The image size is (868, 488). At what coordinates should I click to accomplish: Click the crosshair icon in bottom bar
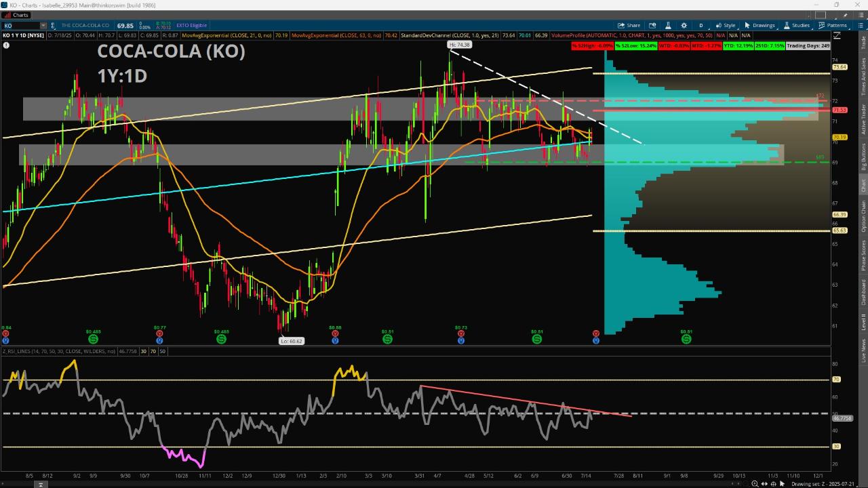coord(774,484)
